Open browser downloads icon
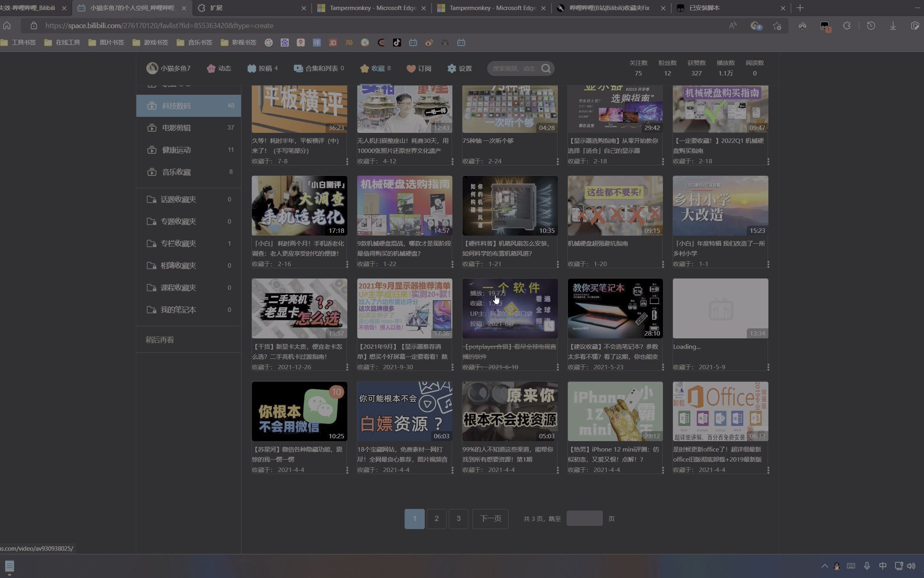 coord(893,26)
